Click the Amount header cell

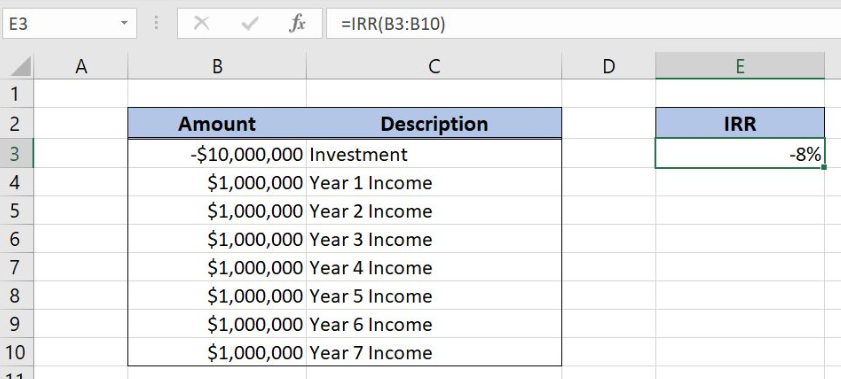coord(217,123)
